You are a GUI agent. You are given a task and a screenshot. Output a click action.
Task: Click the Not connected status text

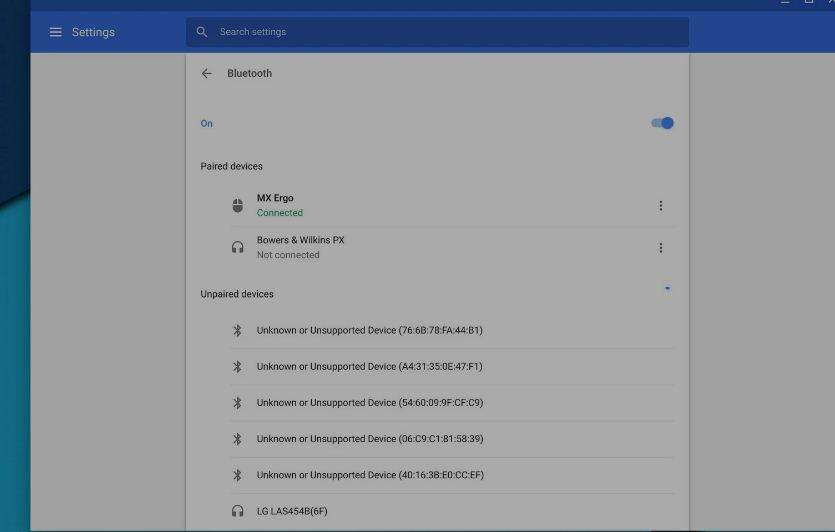(288, 255)
